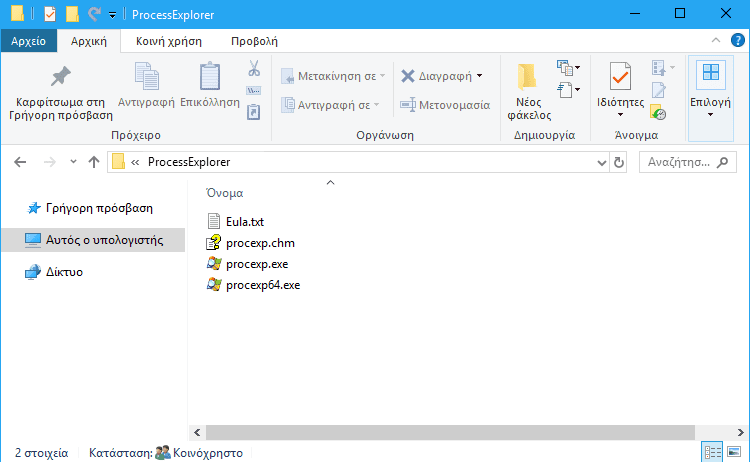Click the Quick Access Toolbar properties icon

tap(50, 14)
